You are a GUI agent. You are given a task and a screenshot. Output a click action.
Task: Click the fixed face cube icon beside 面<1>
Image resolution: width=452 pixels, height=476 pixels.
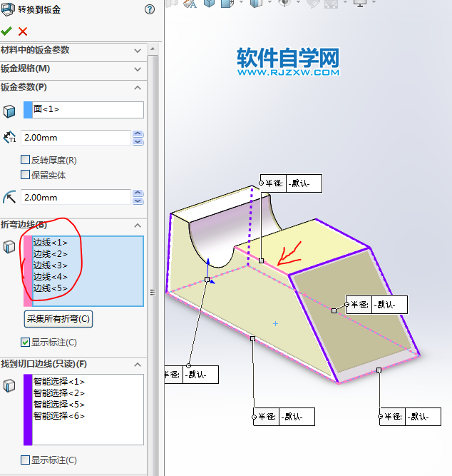[x=9, y=111]
